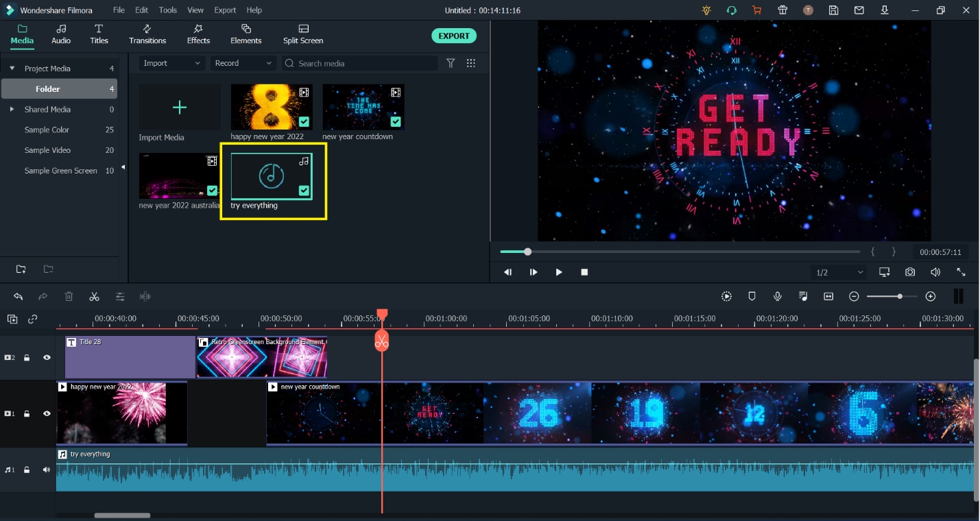
Task: Zoom in timeline with plus icon
Action: (x=931, y=296)
